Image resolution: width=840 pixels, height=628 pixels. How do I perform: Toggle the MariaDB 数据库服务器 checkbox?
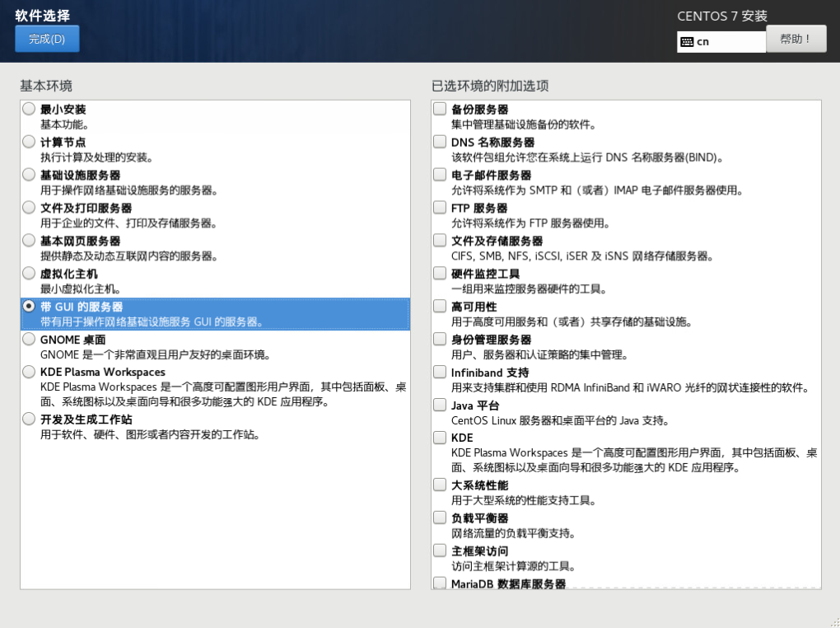pyautogui.click(x=440, y=583)
